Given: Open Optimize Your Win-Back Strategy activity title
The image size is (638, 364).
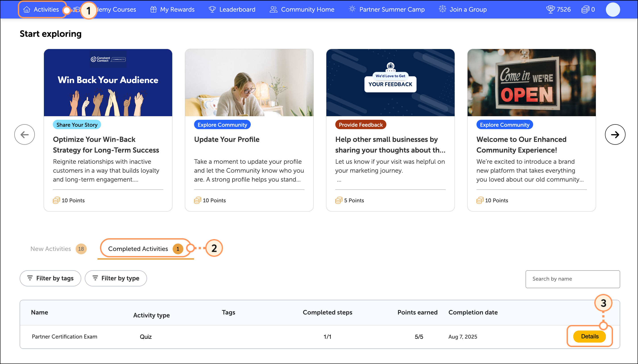Looking at the screenshot, I should 106,145.
